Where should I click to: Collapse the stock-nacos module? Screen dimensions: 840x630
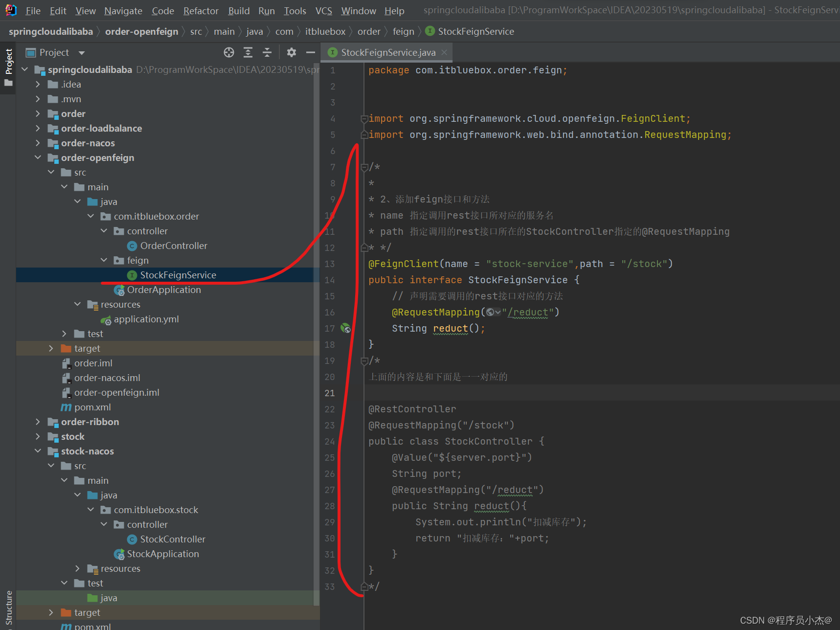coord(38,451)
